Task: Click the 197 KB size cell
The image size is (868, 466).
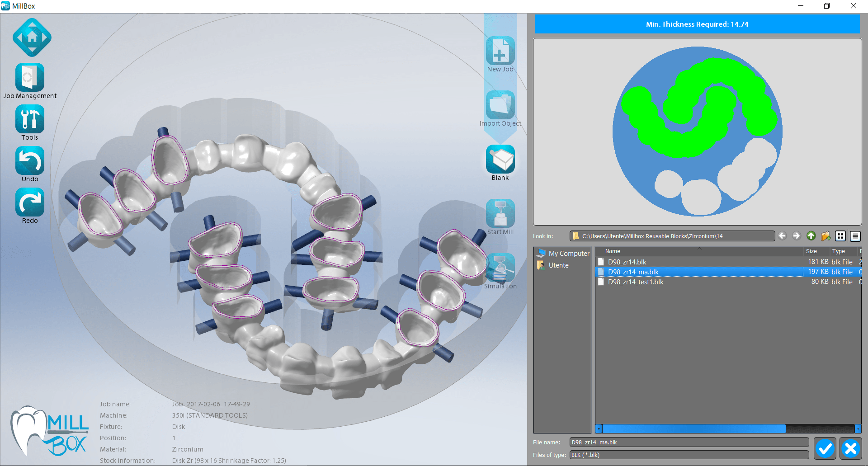Action: click(818, 272)
